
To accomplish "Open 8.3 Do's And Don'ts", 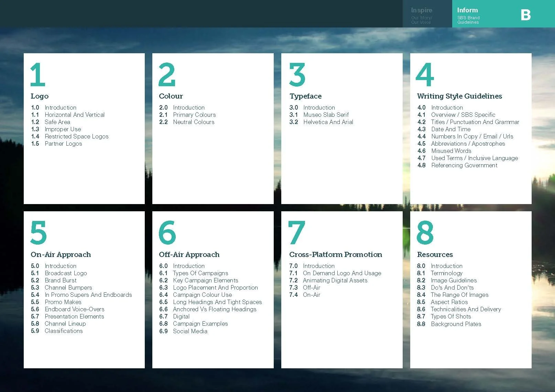I will (x=445, y=288).
